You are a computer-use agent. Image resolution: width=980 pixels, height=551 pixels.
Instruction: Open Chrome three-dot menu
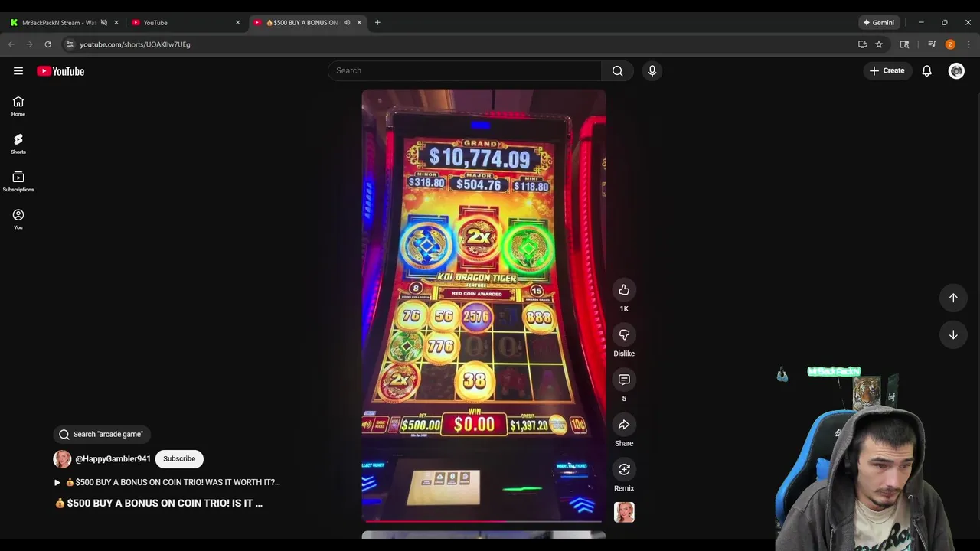(969, 44)
